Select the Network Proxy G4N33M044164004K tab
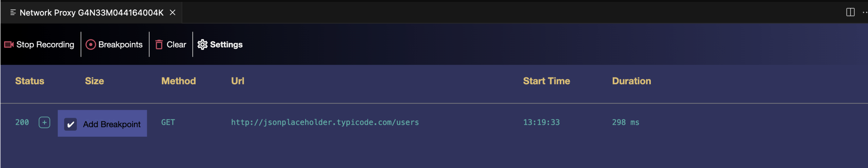The height and width of the screenshot is (168, 868). [x=91, y=13]
